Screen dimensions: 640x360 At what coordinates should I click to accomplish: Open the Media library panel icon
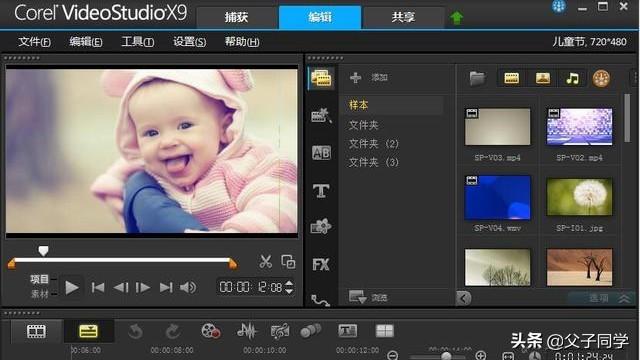coord(321,78)
